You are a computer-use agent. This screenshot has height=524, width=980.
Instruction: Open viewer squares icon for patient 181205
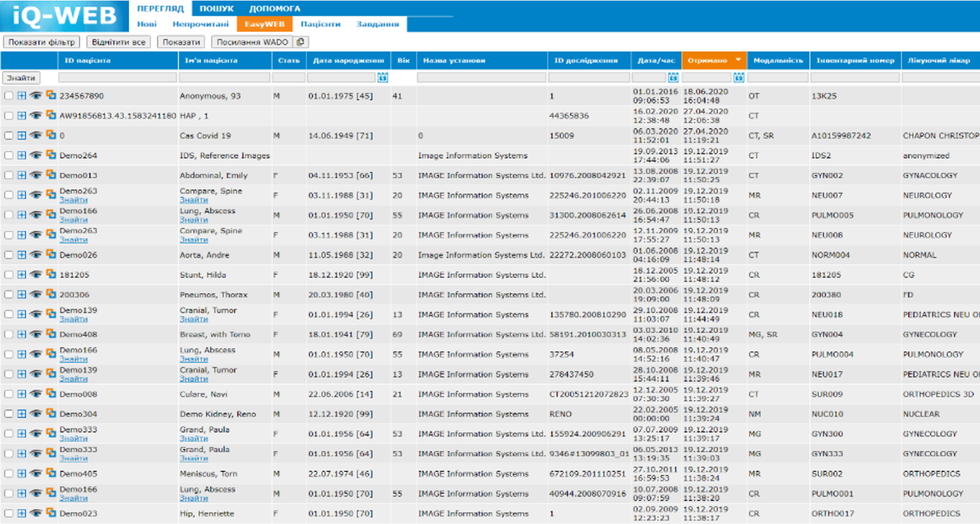[51, 274]
